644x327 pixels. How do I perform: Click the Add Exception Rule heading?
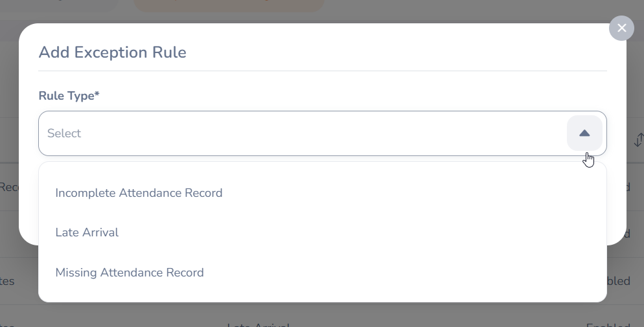click(112, 52)
